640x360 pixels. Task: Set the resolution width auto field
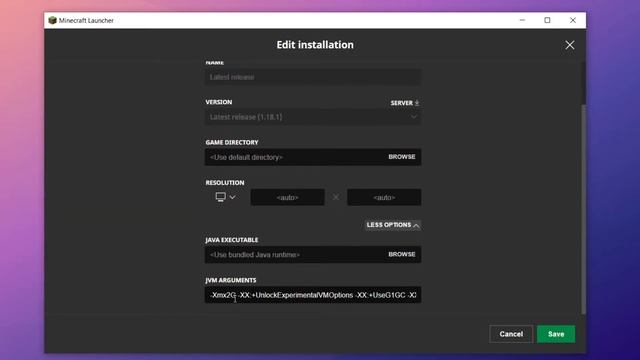(x=287, y=198)
